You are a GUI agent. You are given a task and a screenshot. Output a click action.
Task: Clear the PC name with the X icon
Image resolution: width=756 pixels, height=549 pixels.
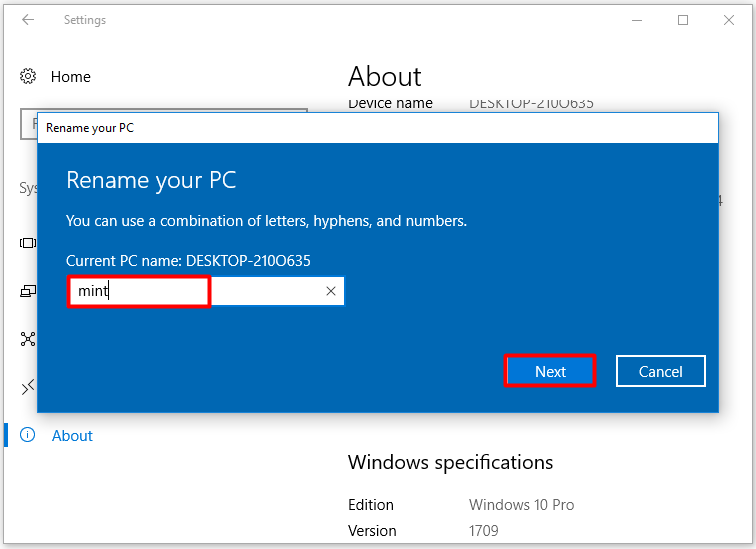(331, 291)
